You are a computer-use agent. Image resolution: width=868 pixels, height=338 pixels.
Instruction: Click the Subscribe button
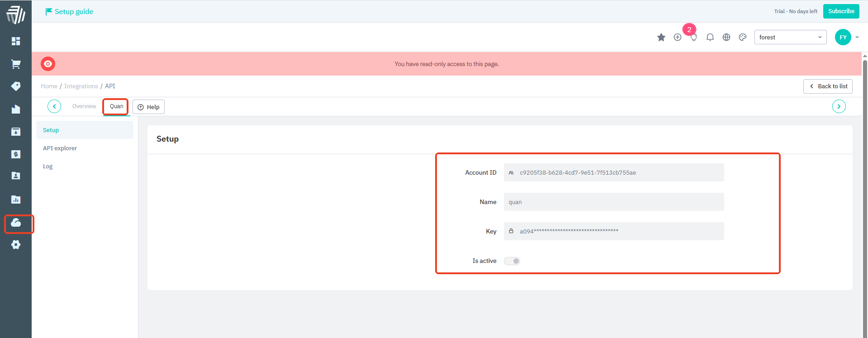tap(841, 11)
